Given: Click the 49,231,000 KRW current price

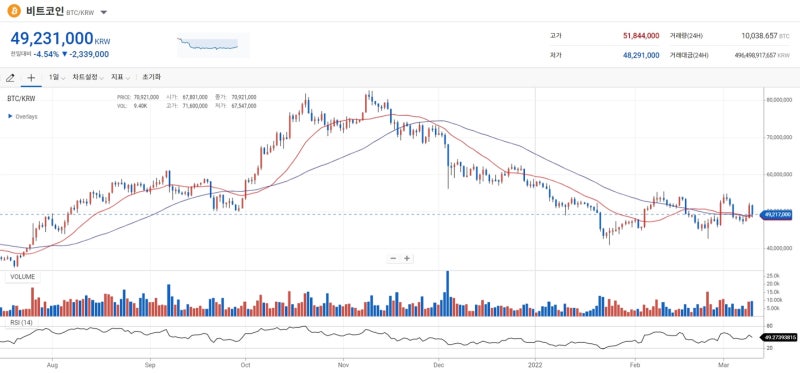Looking at the screenshot, I should pyautogui.click(x=60, y=38).
